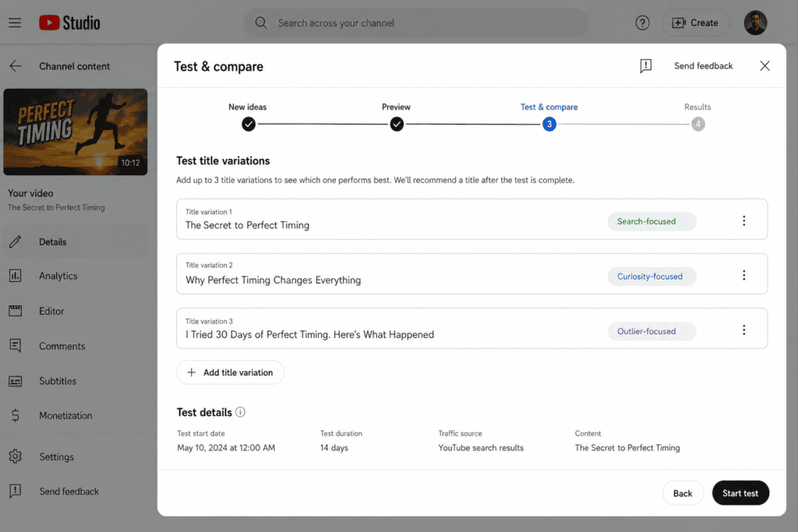Select the Results step circle

698,124
